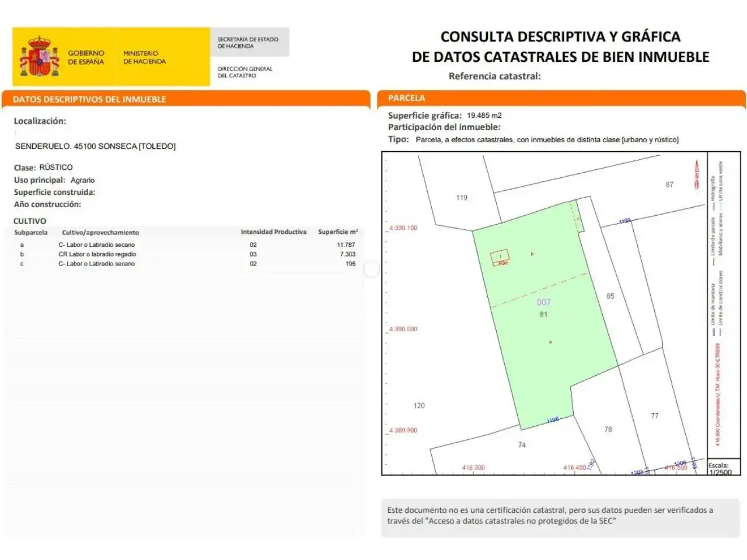Click the Spanish coat of arms emblem

[x=40, y=57]
